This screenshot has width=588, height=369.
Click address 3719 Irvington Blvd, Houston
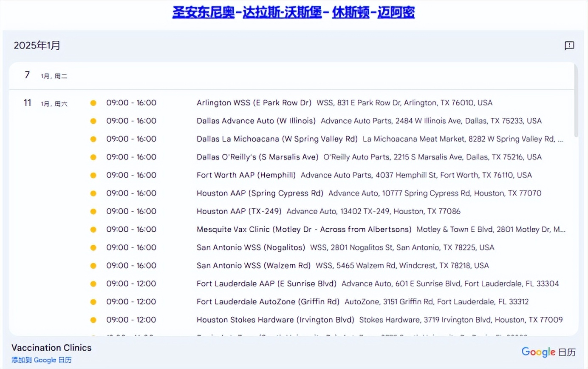click(x=461, y=320)
